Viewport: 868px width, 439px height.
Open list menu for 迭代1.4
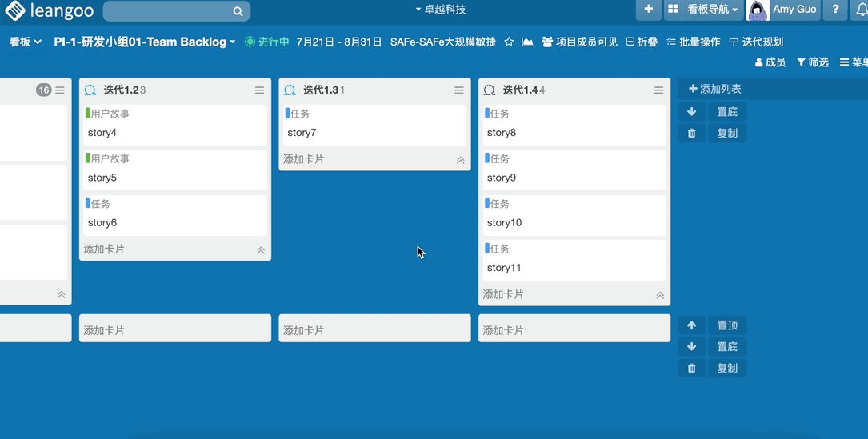658,90
